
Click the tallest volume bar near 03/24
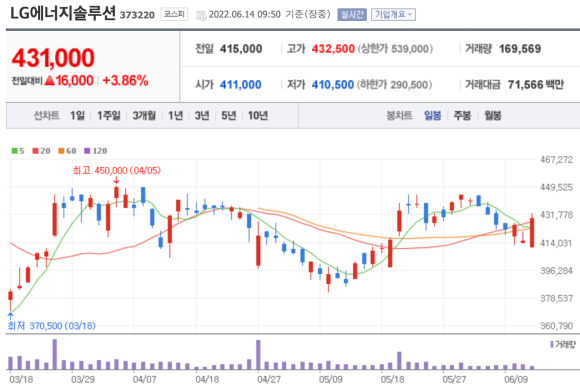click(55, 354)
